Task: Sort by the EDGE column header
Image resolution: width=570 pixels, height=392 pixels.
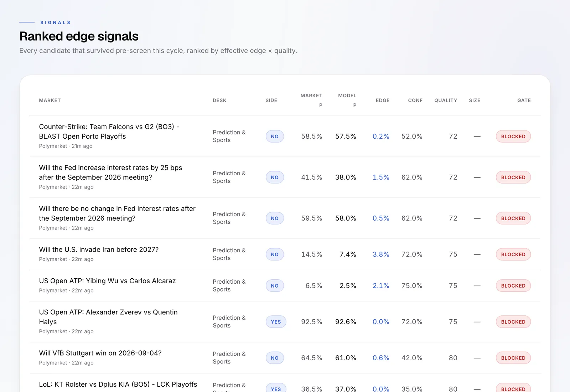Action: [x=383, y=100]
